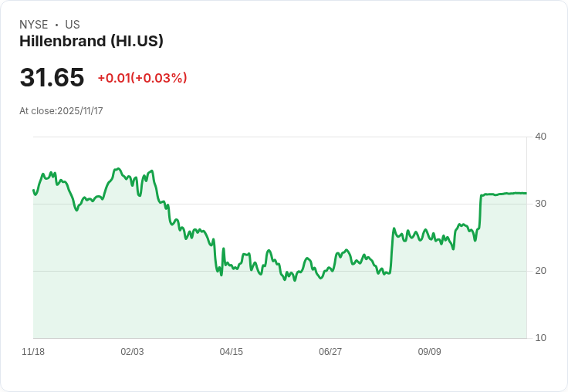Click the leftmost start of the price line
The height and width of the screenshot is (392, 568).
[33, 190]
